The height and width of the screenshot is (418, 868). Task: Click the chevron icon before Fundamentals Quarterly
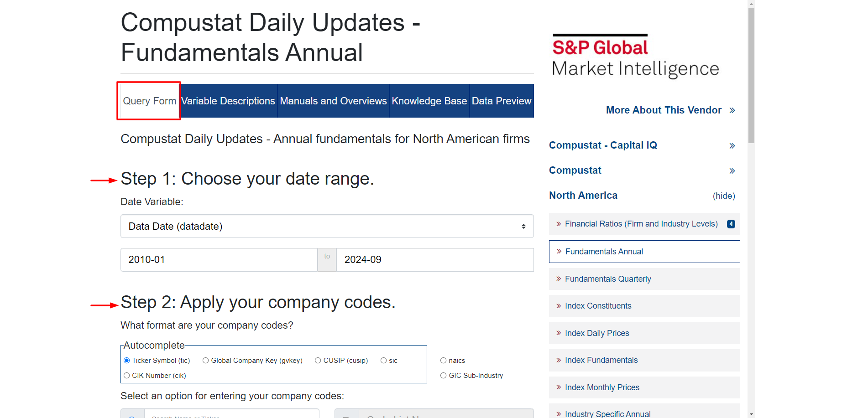pyautogui.click(x=559, y=279)
